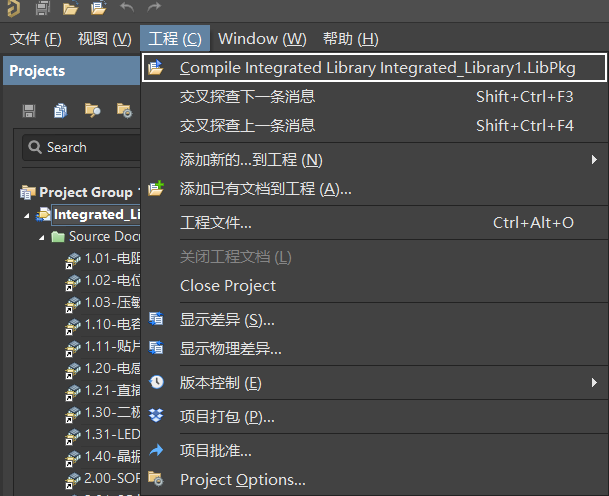Click the library icon beside 1.01-电阻
The image size is (609, 496).
click(x=73, y=260)
